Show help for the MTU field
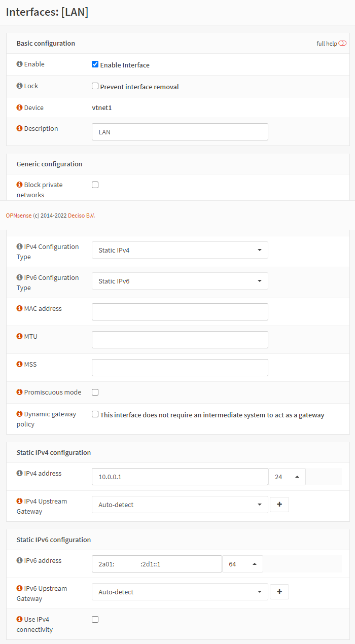Image resolution: width=355 pixels, height=644 pixels. coord(19,337)
